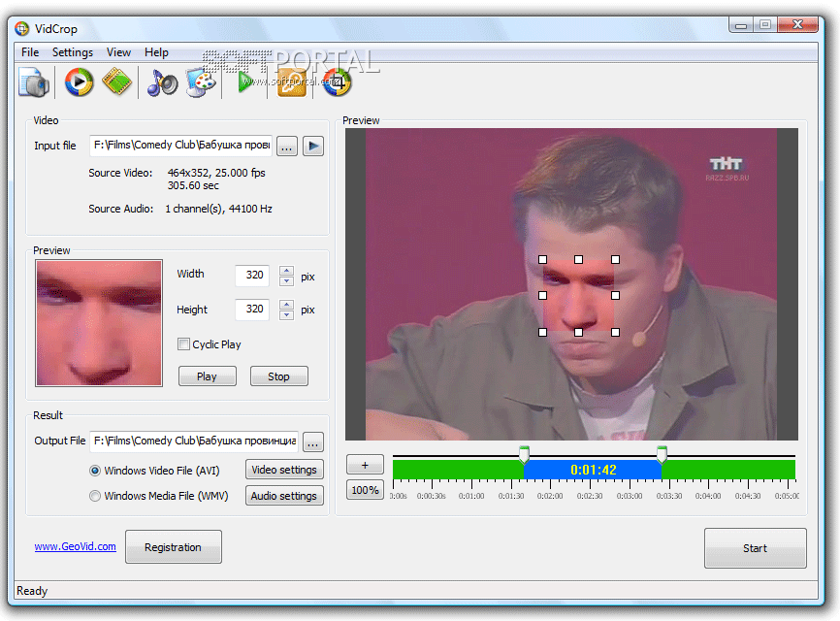Decrease Width with the down spinner arrow
This screenshot has height=621, width=840.
pyautogui.click(x=286, y=280)
